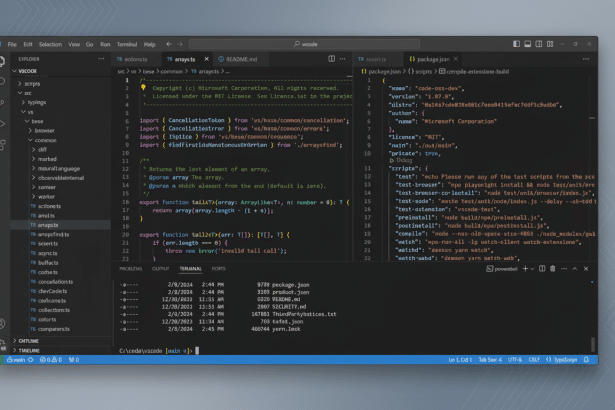Image resolution: width=615 pixels, height=410 pixels.
Task: Kill terminal with the trash icon
Action: pos(553,269)
